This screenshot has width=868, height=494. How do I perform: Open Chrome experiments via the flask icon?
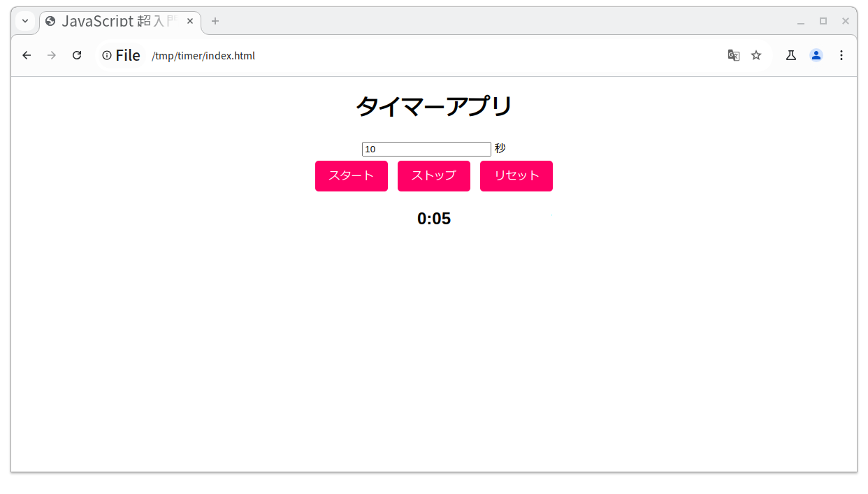(790, 55)
